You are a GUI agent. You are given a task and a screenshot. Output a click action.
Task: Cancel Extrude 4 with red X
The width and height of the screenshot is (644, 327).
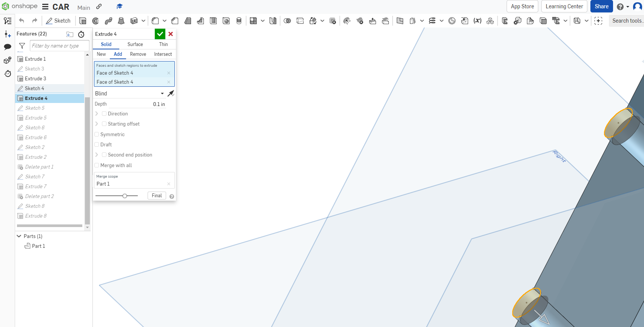[171, 34]
